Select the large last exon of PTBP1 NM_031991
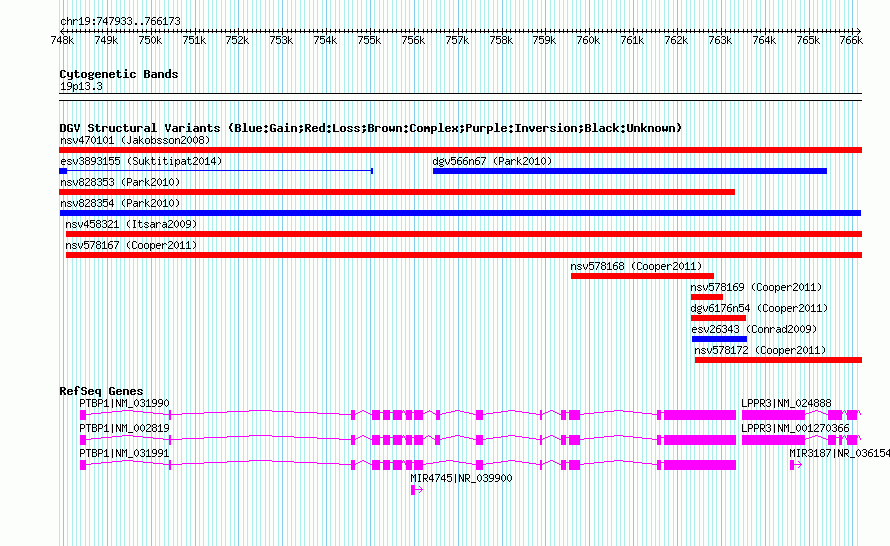890x546 pixels. point(700,465)
